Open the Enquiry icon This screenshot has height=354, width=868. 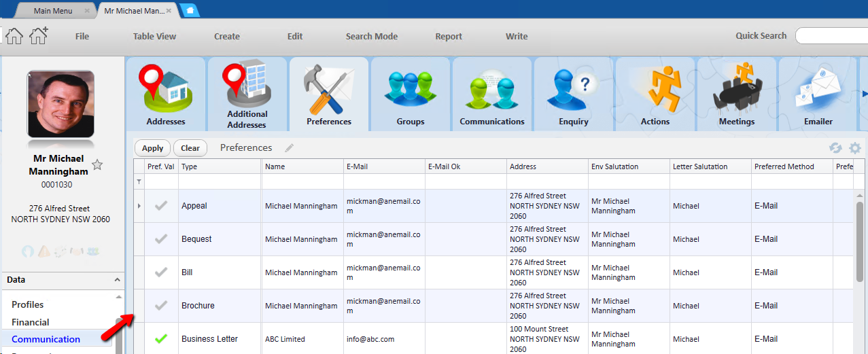click(x=574, y=94)
